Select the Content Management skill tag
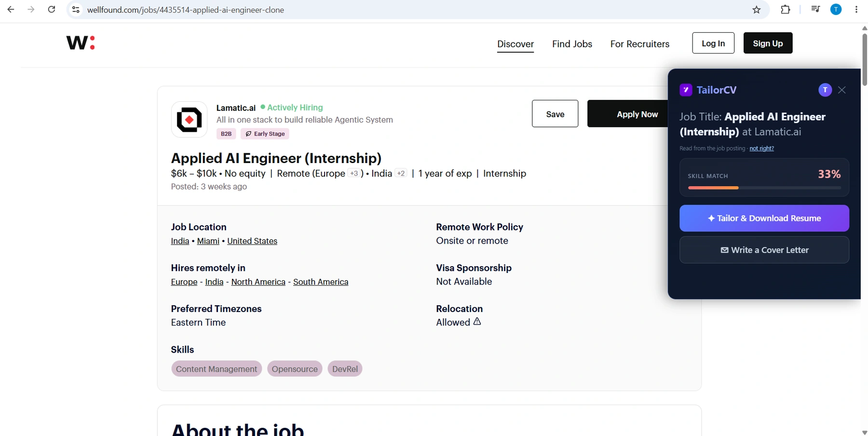The height and width of the screenshot is (436, 868). click(x=217, y=369)
